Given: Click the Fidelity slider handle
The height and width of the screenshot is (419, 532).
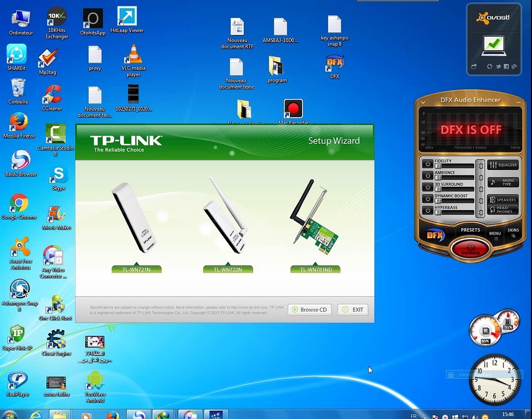Looking at the screenshot, I should (x=438, y=166).
